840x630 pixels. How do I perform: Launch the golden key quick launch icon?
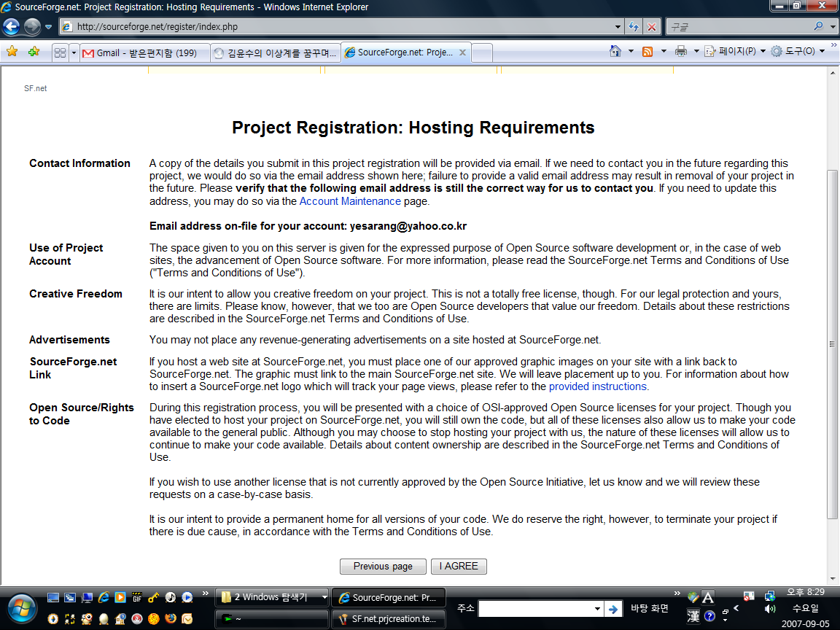coord(154,597)
